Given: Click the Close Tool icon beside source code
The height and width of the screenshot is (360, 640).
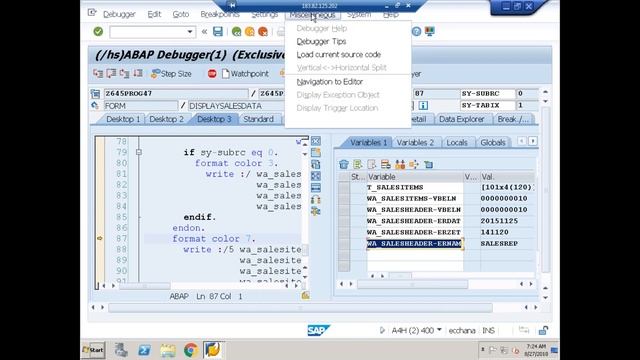Looking at the screenshot, I should click(316, 141).
